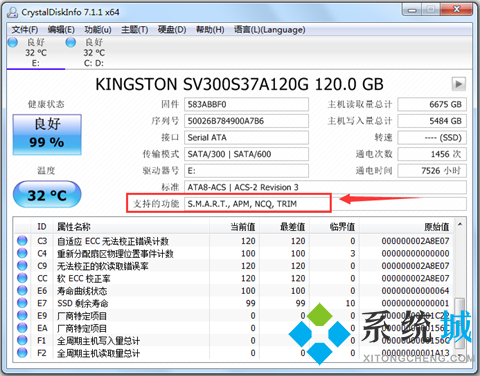The height and width of the screenshot is (376, 480).
Task: Select the C4 attribute row
Action: [x=233, y=253]
